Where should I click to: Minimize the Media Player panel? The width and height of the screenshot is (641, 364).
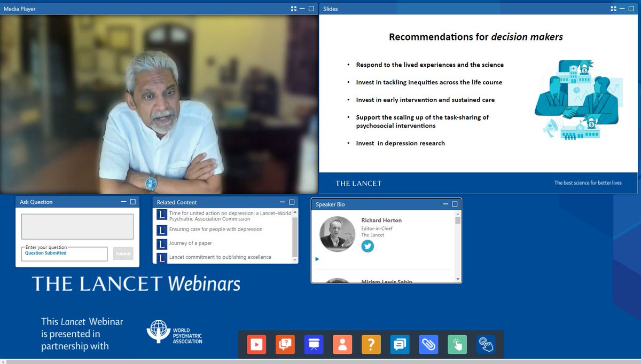tap(302, 9)
